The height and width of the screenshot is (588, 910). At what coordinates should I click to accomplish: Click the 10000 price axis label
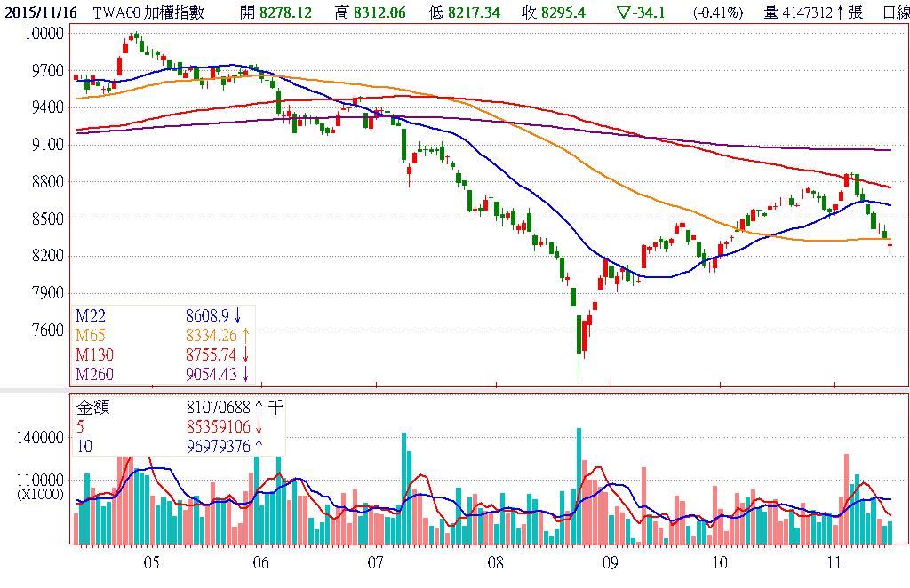(44, 33)
